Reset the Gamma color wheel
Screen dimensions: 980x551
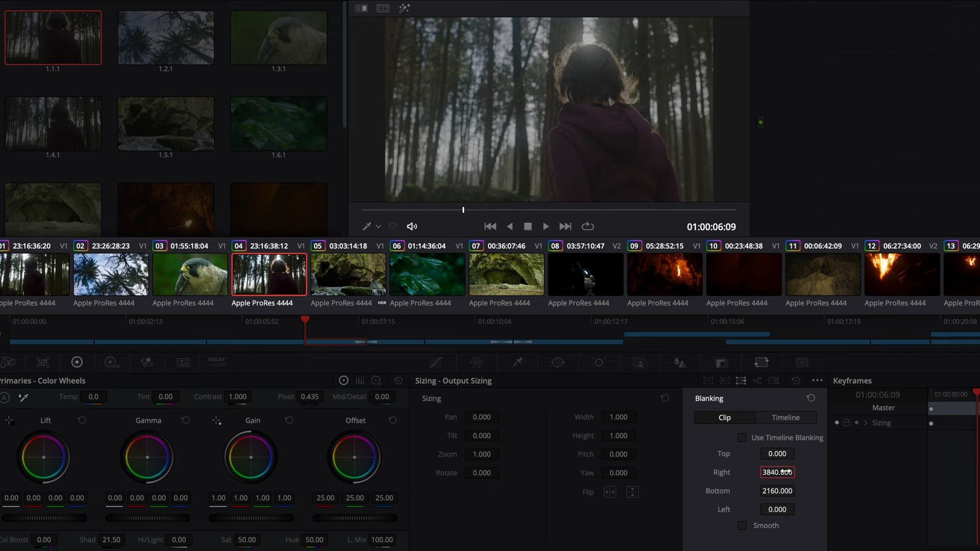click(186, 420)
